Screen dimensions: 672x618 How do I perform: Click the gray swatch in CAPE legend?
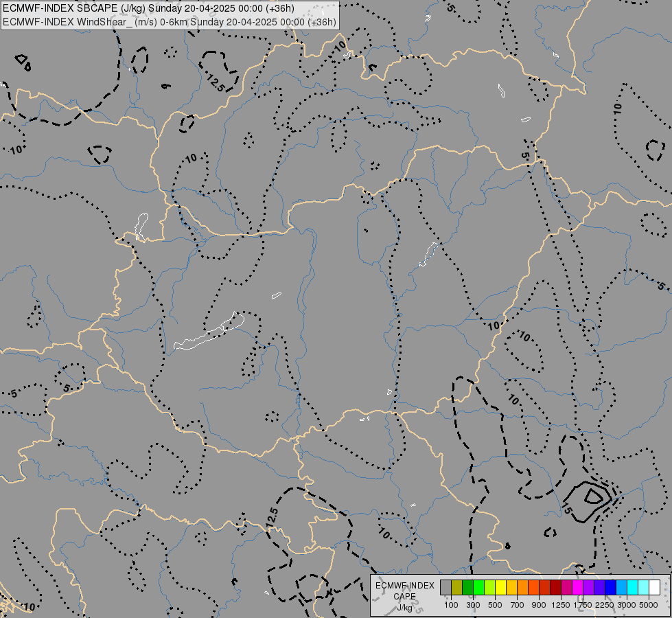[445, 587]
